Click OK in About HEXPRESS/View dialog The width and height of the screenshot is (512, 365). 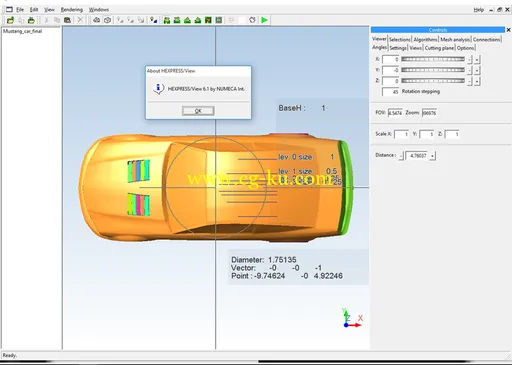click(198, 111)
